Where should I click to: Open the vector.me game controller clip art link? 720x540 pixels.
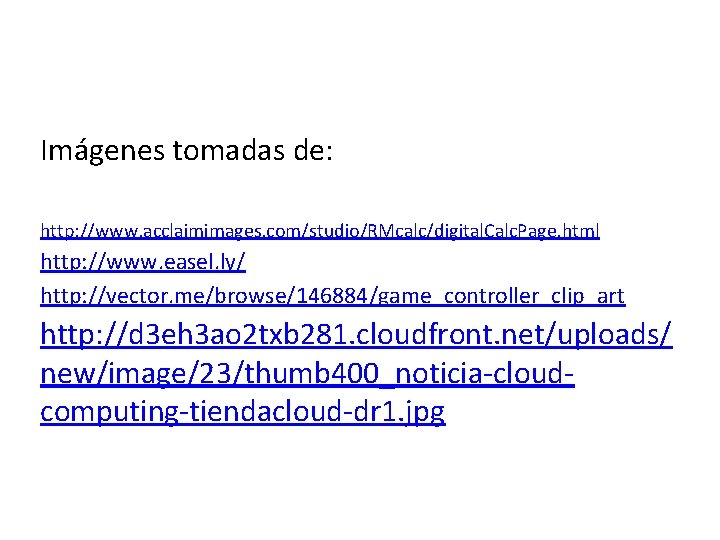coord(332,296)
